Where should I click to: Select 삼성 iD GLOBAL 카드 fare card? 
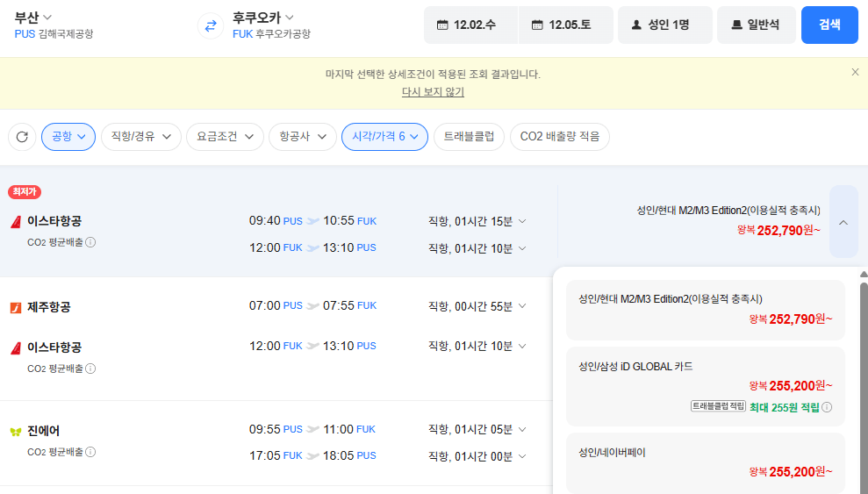tap(706, 387)
